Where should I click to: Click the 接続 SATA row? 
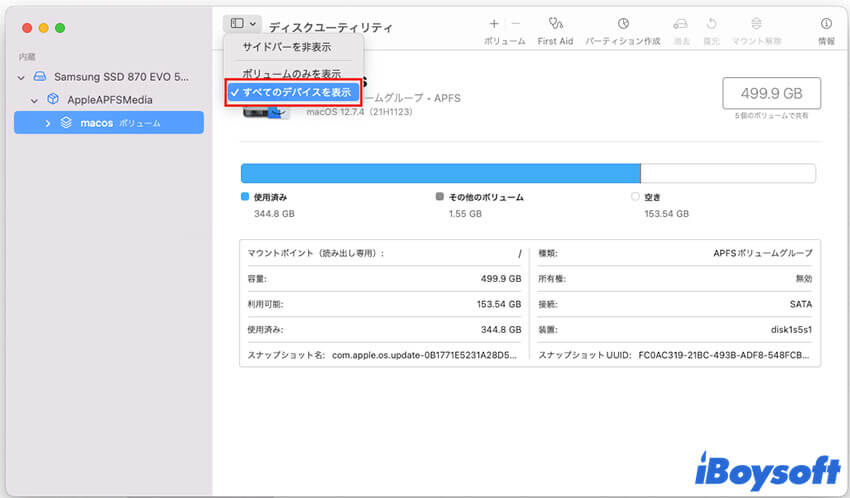click(x=675, y=304)
